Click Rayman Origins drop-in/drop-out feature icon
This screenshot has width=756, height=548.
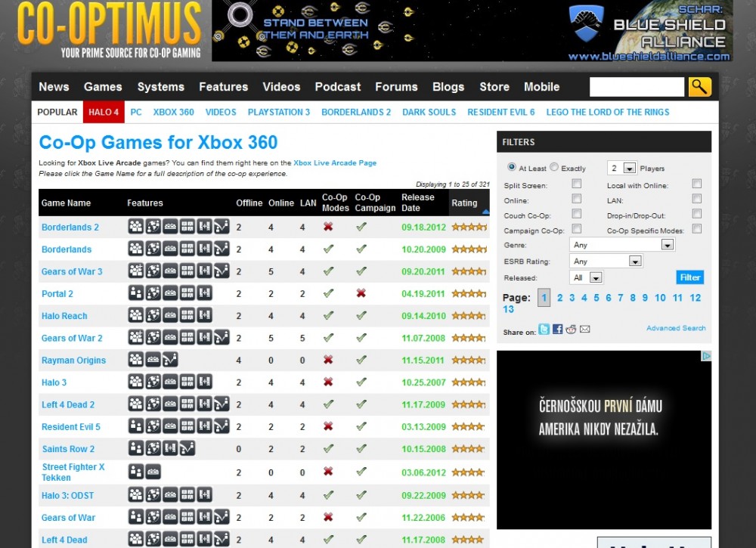[x=171, y=361]
